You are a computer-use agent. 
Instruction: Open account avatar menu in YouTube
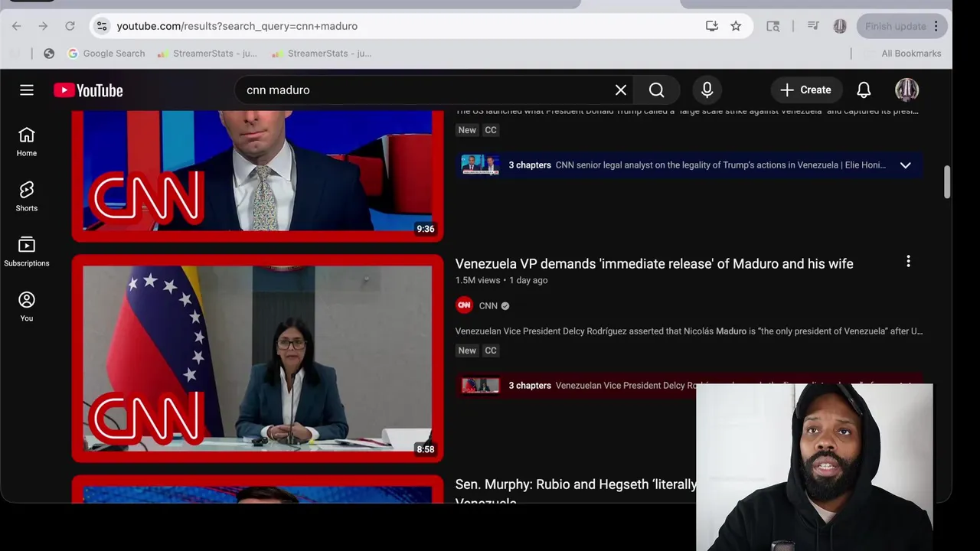(x=907, y=90)
